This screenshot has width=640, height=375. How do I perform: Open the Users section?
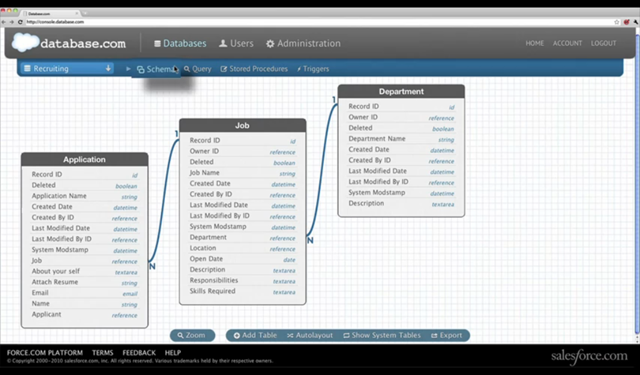click(236, 43)
